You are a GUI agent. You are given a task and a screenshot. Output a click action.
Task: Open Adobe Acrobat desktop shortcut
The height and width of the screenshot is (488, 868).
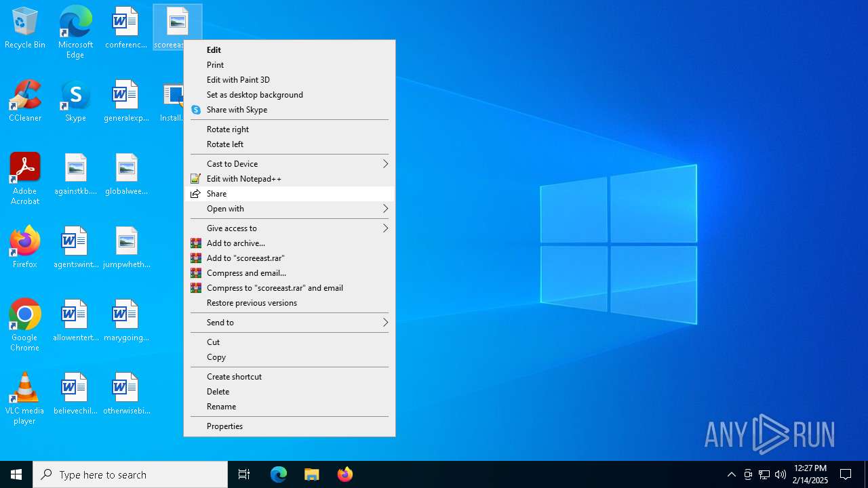tap(25, 179)
